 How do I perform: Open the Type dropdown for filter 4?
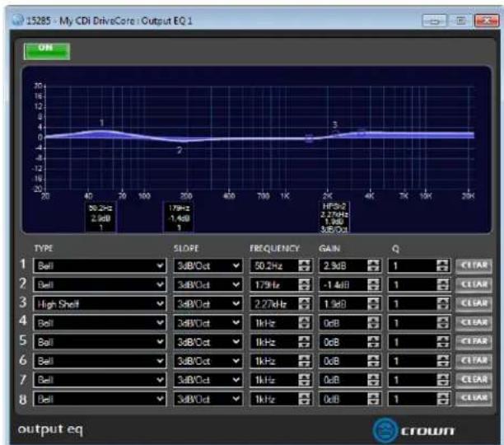[100, 323]
